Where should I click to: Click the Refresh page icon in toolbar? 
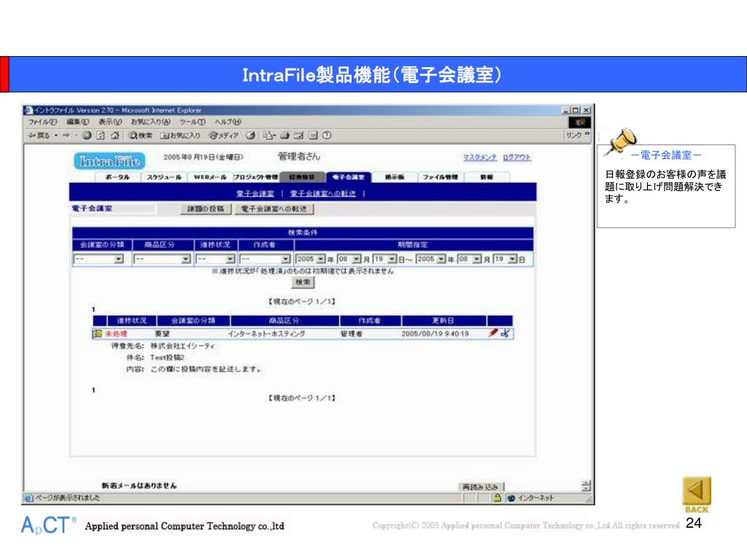point(101,135)
